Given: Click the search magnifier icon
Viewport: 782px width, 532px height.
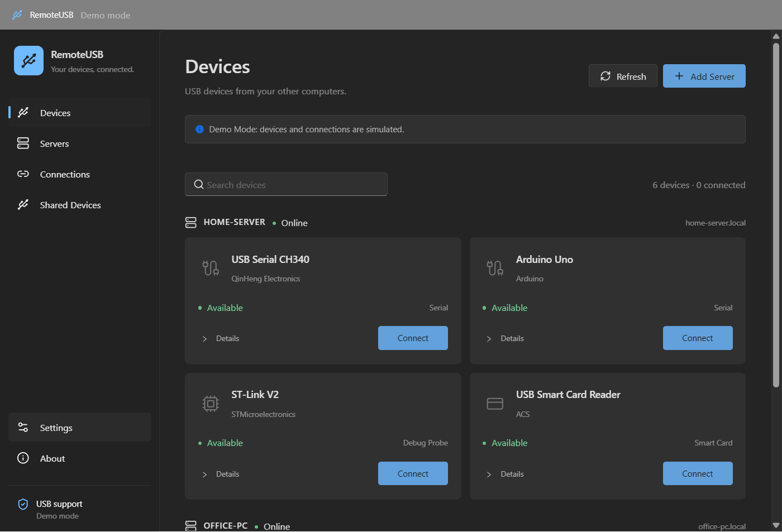Looking at the screenshot, I should tap(198, 185).
